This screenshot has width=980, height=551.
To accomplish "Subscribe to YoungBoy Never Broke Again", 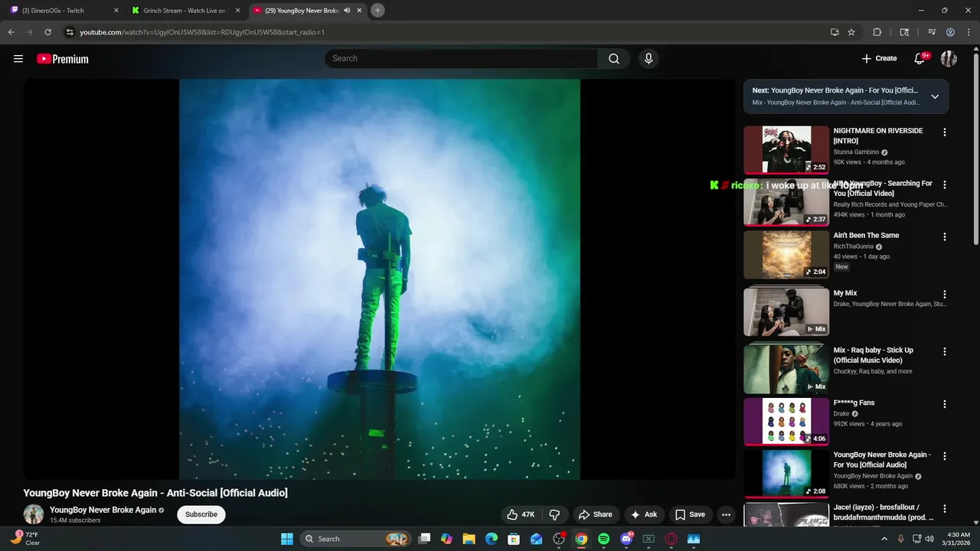I will (x=201, y=514).
